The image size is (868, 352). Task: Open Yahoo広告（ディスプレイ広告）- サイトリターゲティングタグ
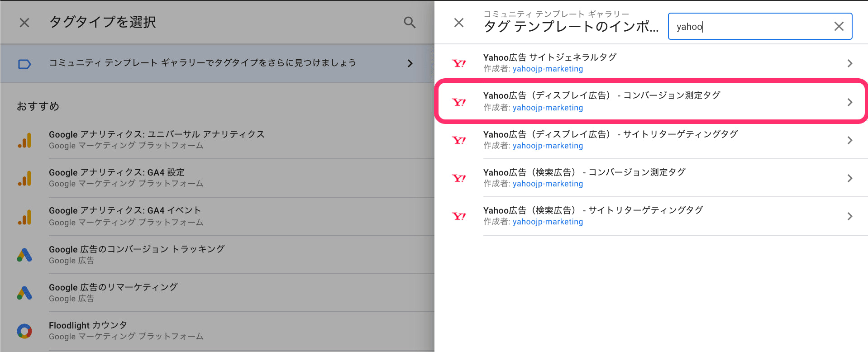[651, 140]
